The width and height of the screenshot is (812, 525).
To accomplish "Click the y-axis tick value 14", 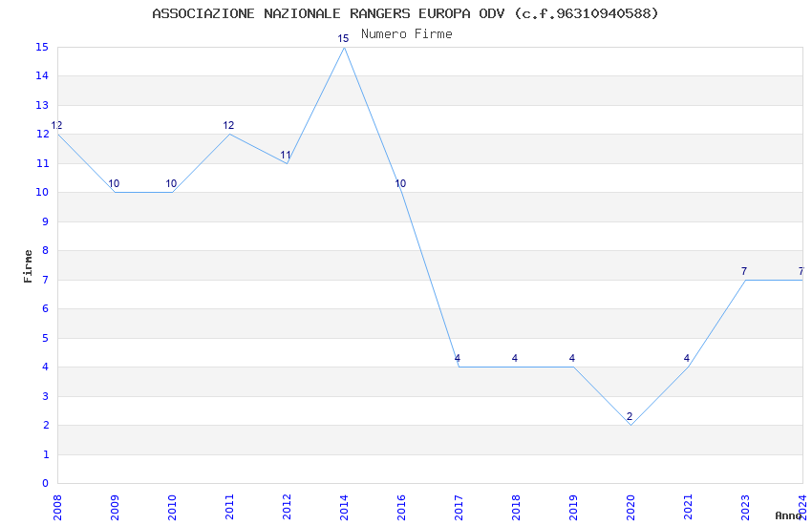I will pos(42,76).
